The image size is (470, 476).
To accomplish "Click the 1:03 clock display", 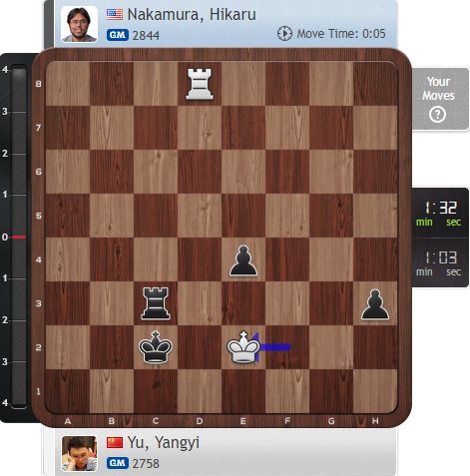I will 440,262.
